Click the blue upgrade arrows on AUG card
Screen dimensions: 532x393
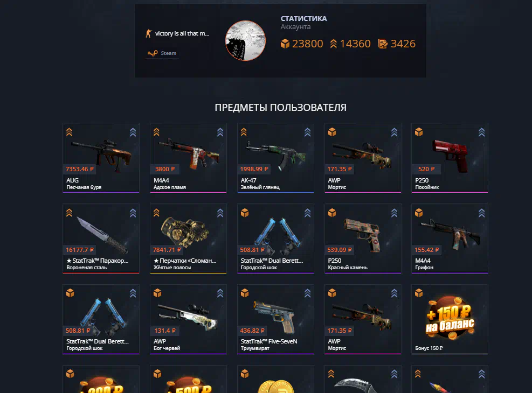(x=133, y=132)
